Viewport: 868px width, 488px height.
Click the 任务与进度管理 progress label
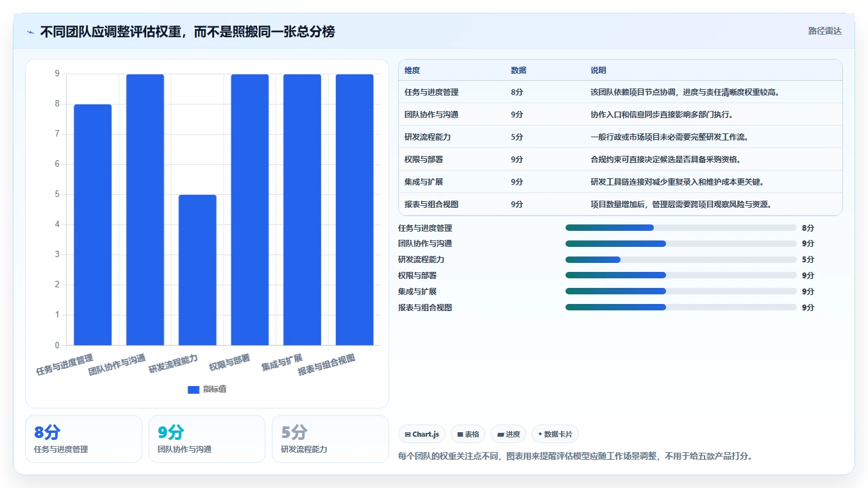point(425,228)
